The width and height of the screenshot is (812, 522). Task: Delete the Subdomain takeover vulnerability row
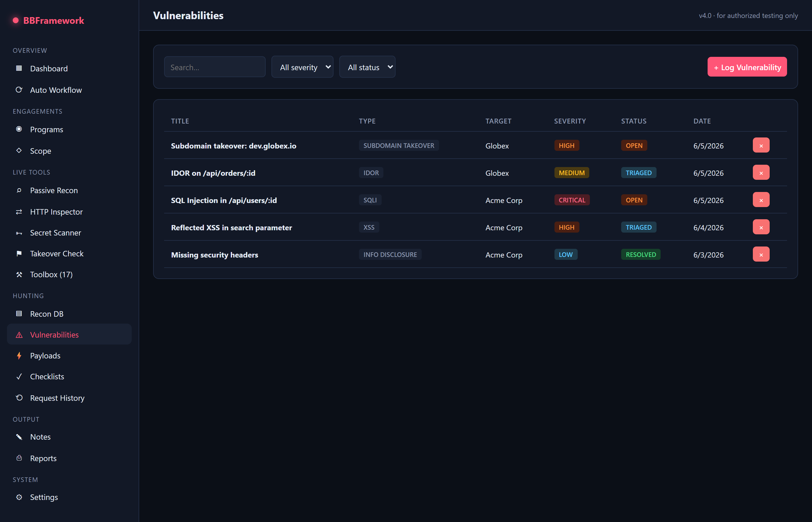click(x=761, y=145)
